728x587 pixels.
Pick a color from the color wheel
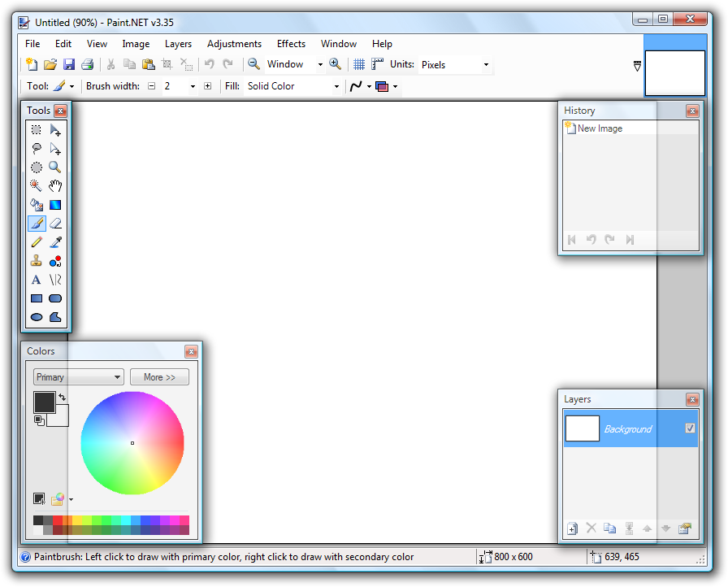132,443
